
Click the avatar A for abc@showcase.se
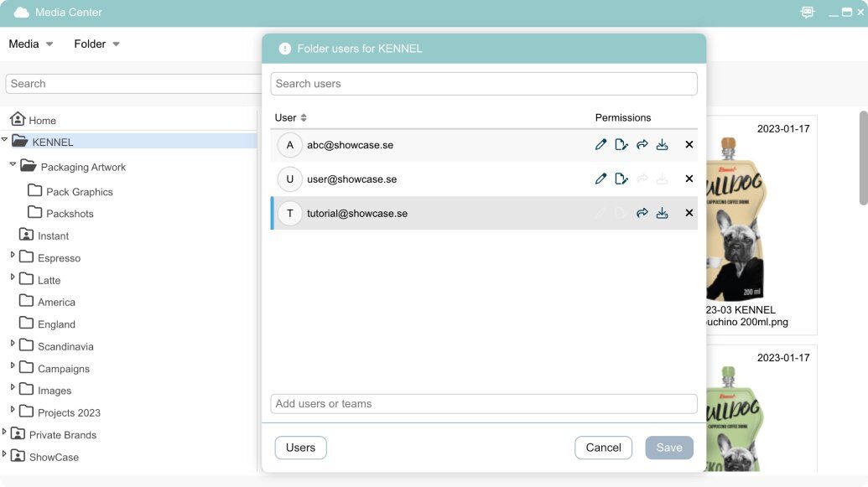[x=289, y=145]
